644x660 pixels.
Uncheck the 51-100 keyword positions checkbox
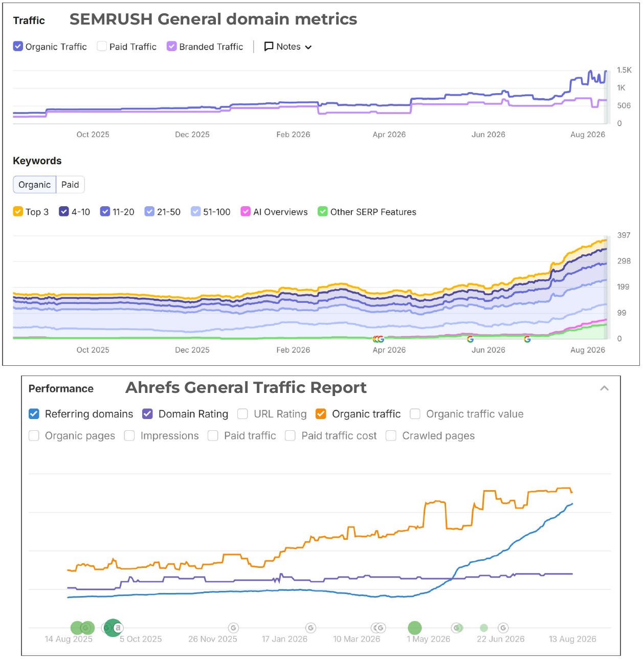[x=195, y=211]
